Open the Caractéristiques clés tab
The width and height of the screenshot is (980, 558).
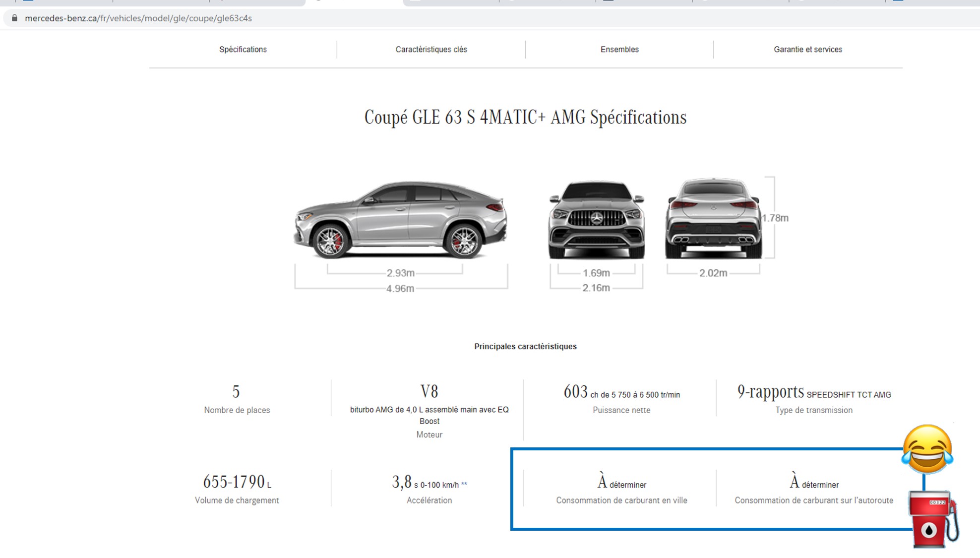point(431,50)
